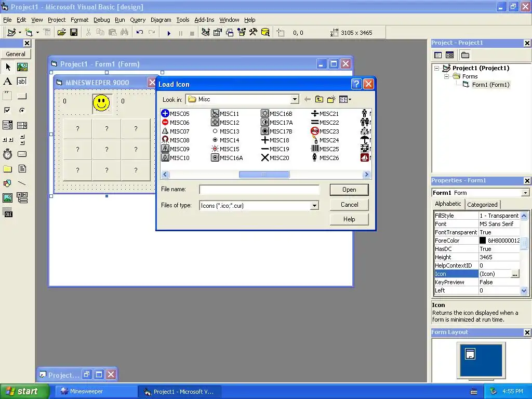The image size is (532, 399).
Task: Click View Code icon in Project panel
Action: (x=437, y=55)
